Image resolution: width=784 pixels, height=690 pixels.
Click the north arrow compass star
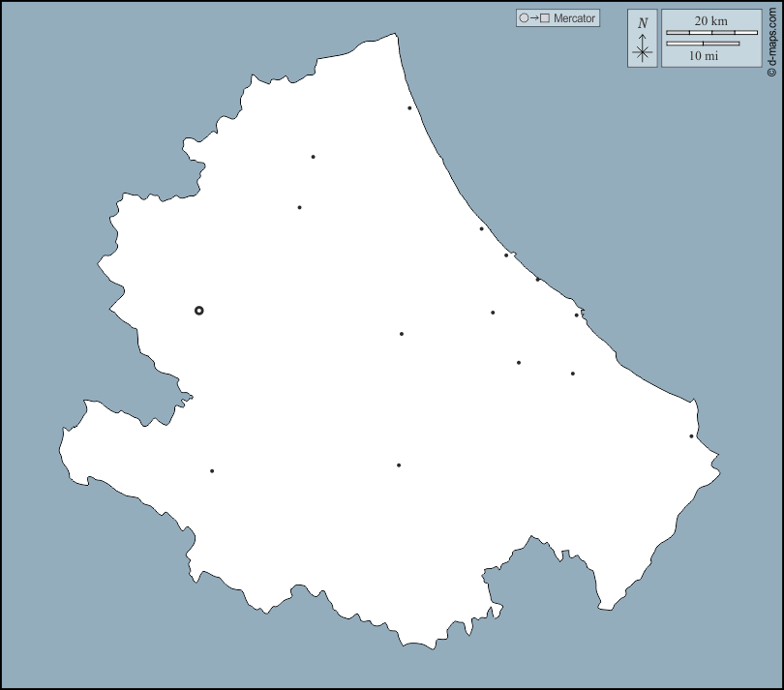643,52
